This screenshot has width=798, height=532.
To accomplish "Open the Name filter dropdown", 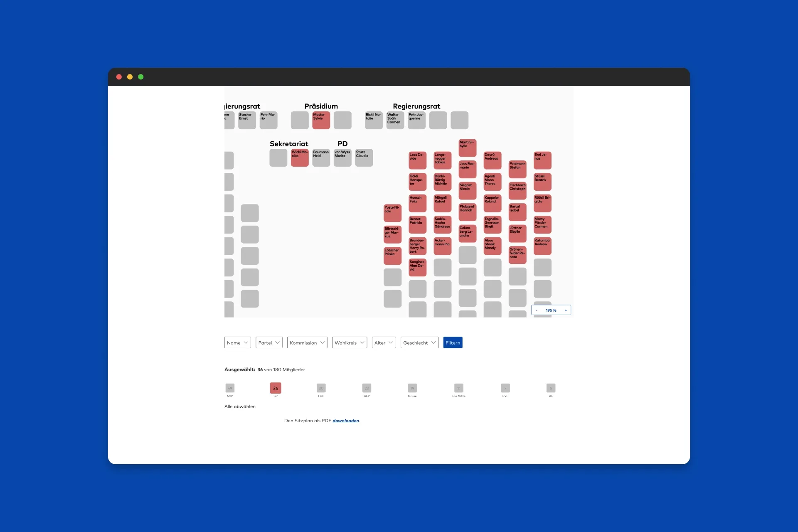I will [x=237, y=342].
